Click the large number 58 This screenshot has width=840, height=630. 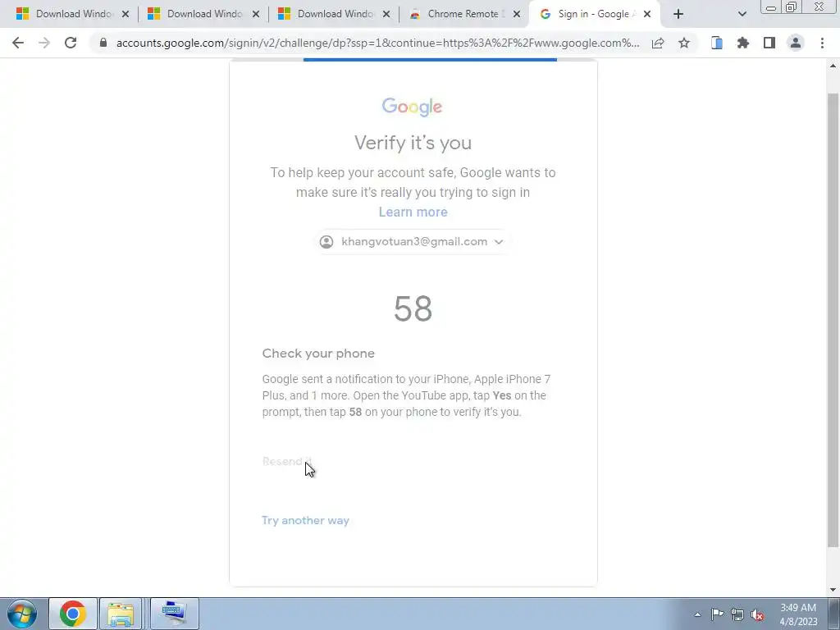click(413, 308)
